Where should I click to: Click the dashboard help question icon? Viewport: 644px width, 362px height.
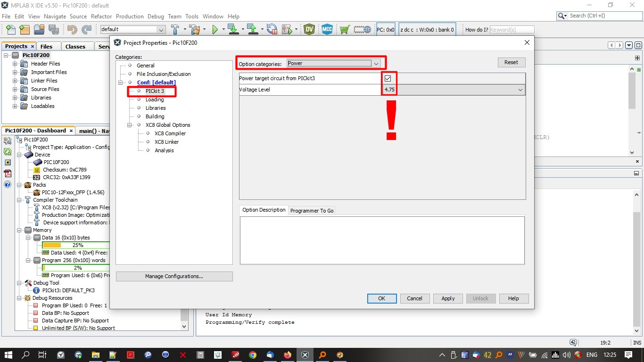[8, 184]
